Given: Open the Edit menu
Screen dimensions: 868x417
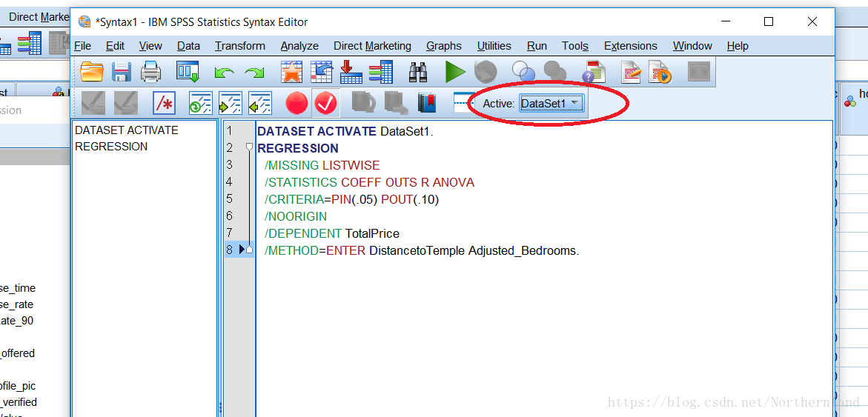Looking at the screenshot, I should (x=115, y=46).
